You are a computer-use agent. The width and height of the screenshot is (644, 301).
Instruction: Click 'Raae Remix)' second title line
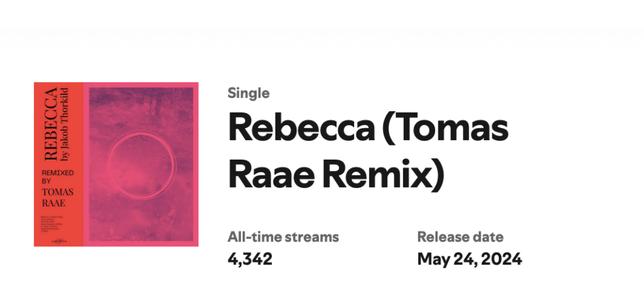click(336, 176)
